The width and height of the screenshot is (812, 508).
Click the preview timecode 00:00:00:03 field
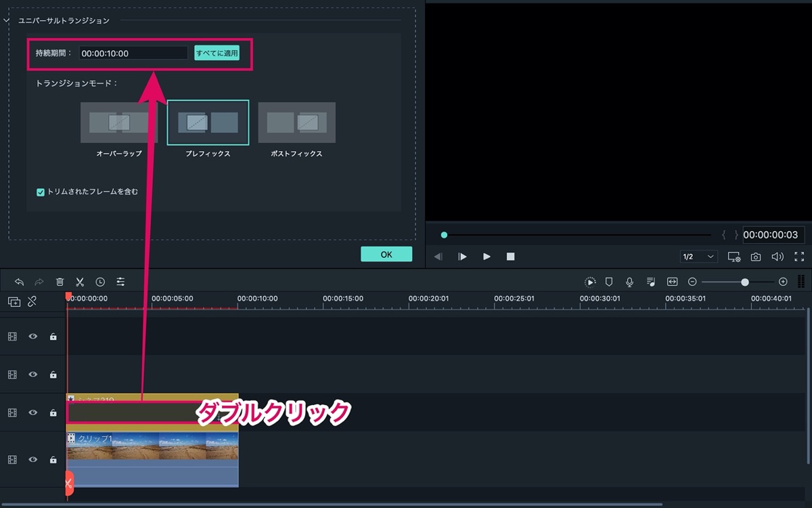(773, 235)
